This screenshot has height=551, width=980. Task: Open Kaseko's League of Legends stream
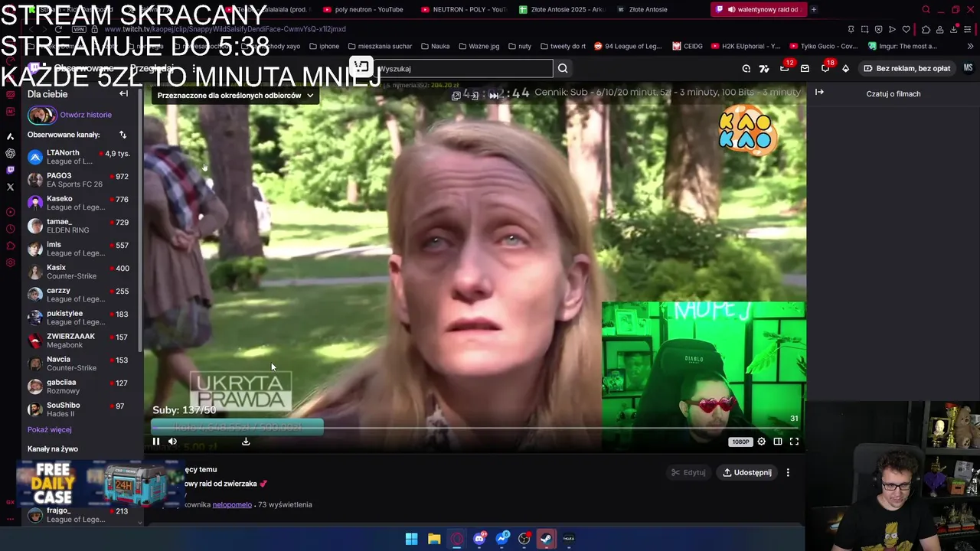(79, 203)
